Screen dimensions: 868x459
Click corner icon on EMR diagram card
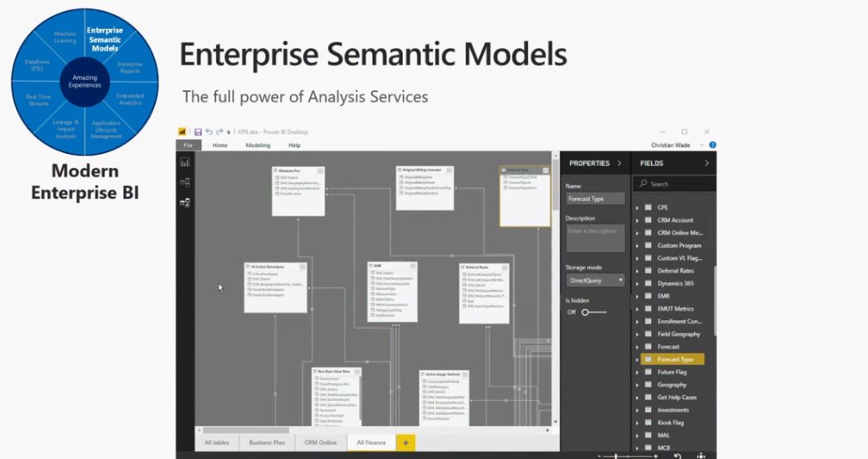[412, 266]
